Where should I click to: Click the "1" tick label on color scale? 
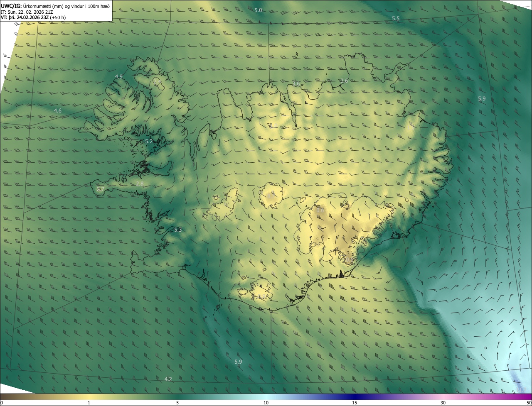coord(89,403)
